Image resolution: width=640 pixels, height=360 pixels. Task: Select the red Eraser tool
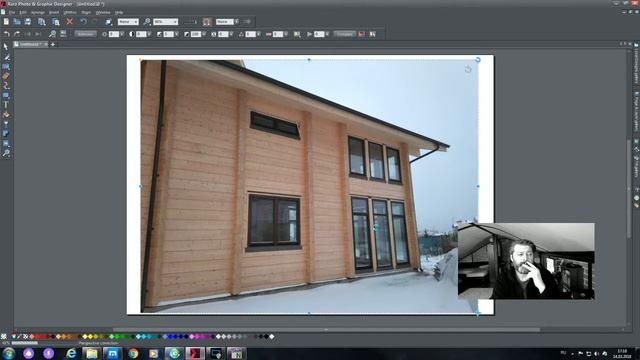pos(6,76)
